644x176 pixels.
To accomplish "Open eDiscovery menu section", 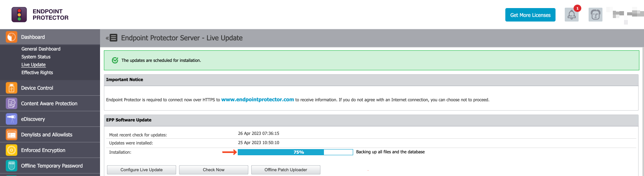I will [x=50, y=119].
